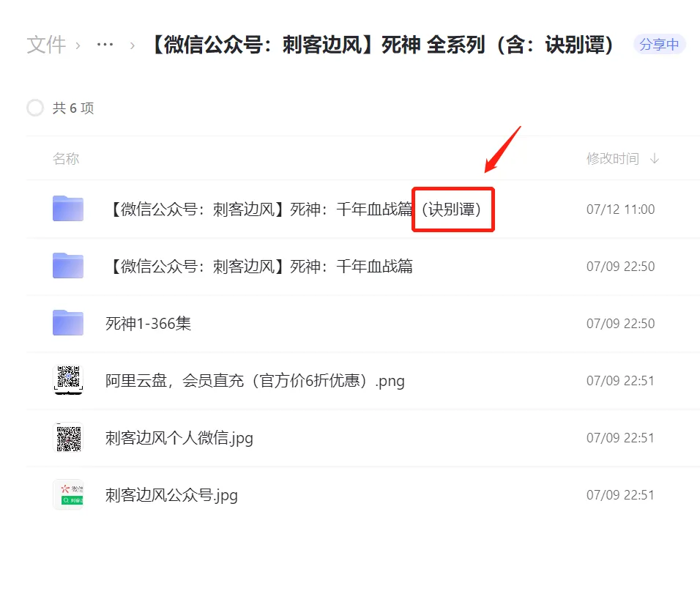Select file name 刺客边风个人微信.jpg

click(x=179, y=438)
